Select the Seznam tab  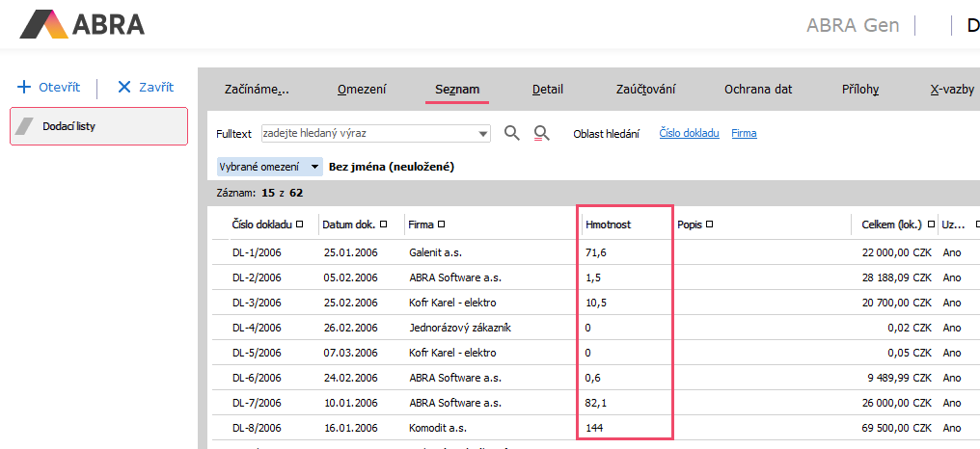[x=457, y=90]
